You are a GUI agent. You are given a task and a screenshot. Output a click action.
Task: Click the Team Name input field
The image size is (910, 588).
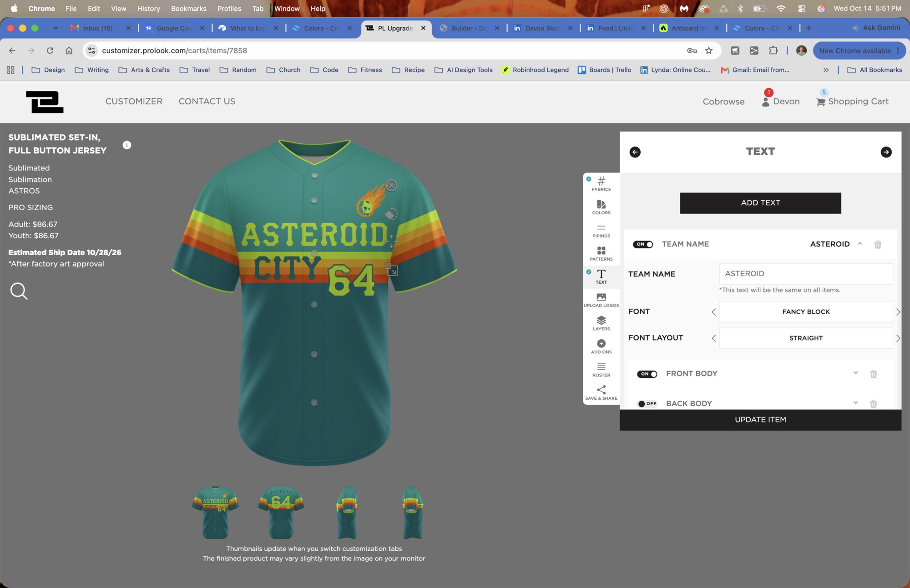point(806,274)
